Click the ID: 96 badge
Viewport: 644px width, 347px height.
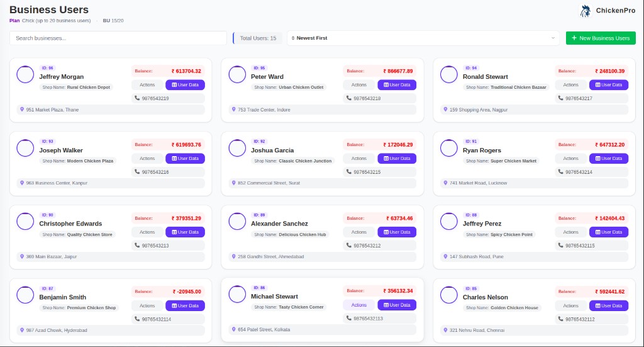[x=48, y=68]
